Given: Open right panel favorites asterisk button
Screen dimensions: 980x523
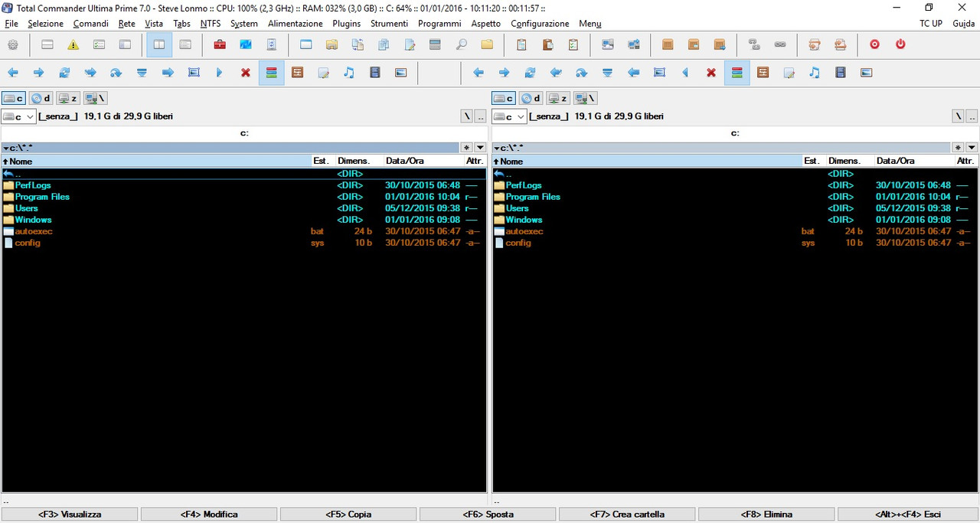Looking at the screenshot, I should tap(958, 147).
